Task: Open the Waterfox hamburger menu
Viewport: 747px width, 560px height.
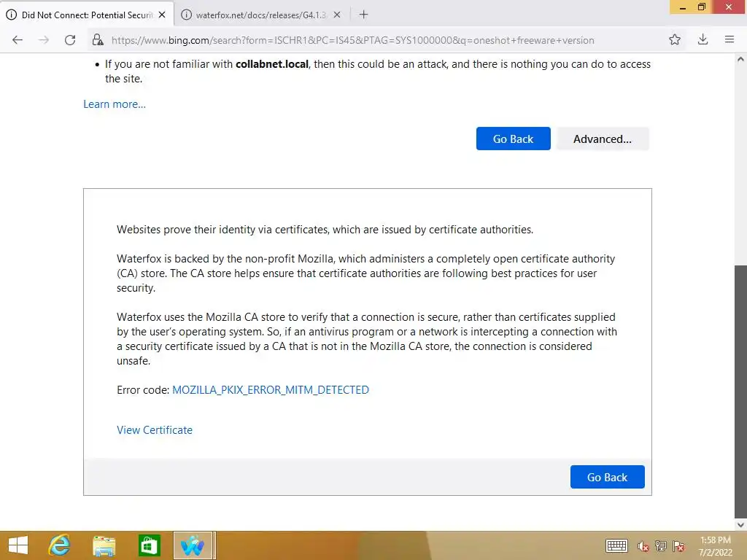Action: [x=729, y=40]
